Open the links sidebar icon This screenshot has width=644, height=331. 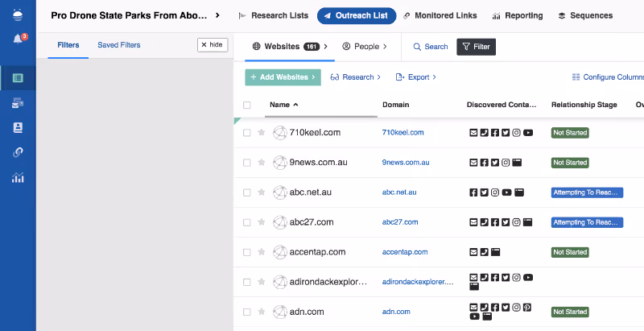point(18,152)
